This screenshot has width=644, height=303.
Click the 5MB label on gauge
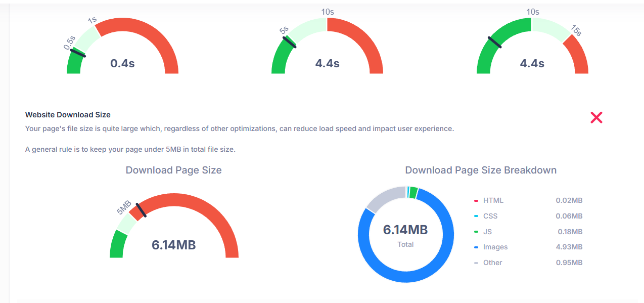pyautogui.click(x=124, y=207)
